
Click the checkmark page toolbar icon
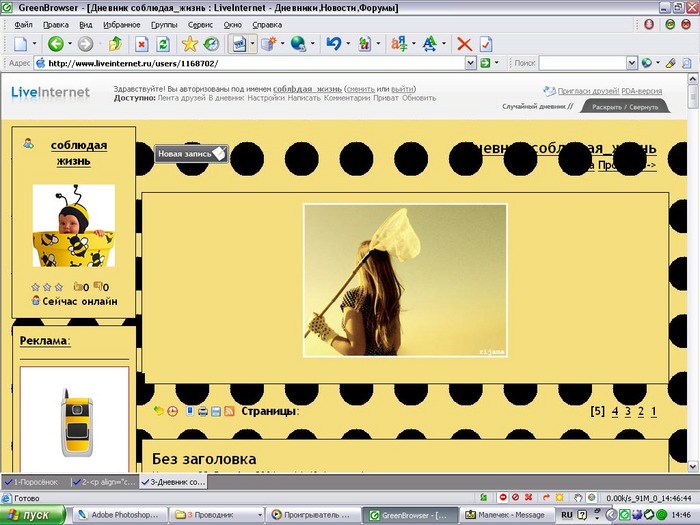(x=486, y=44)
